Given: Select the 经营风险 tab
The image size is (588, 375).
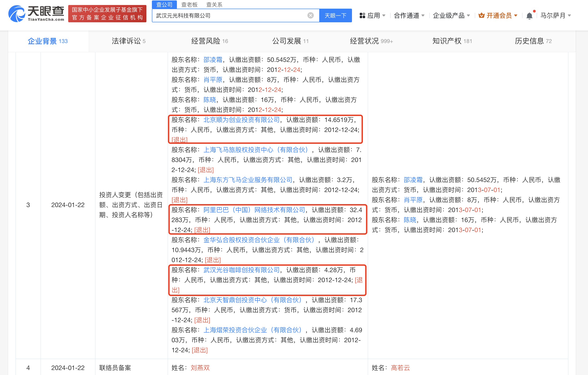Looking at the screenshot, I should (209, 41).
